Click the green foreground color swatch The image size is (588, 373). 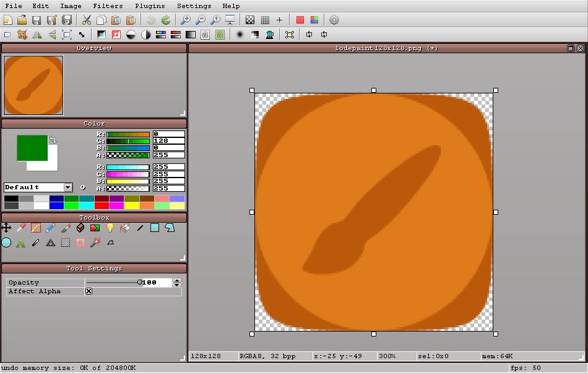32,148
